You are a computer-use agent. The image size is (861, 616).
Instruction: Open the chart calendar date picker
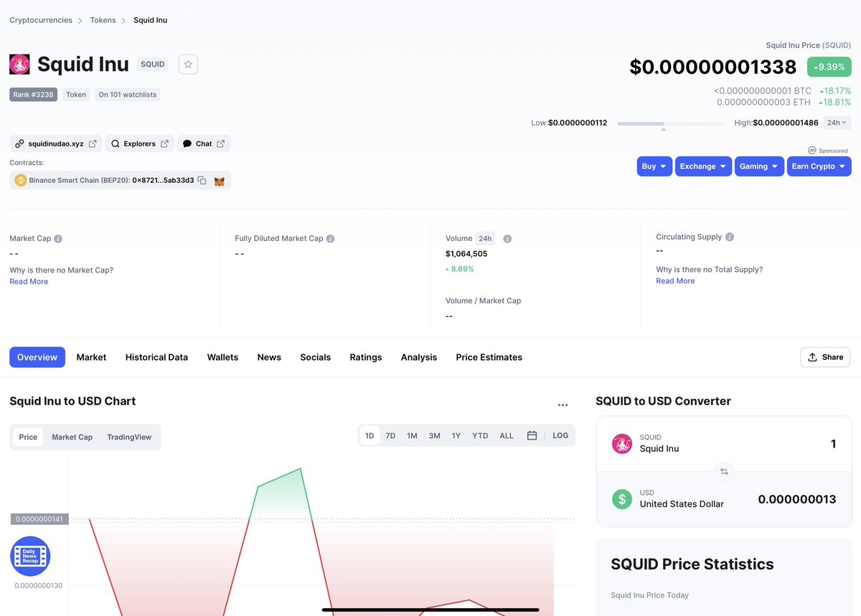click(532, 435)
